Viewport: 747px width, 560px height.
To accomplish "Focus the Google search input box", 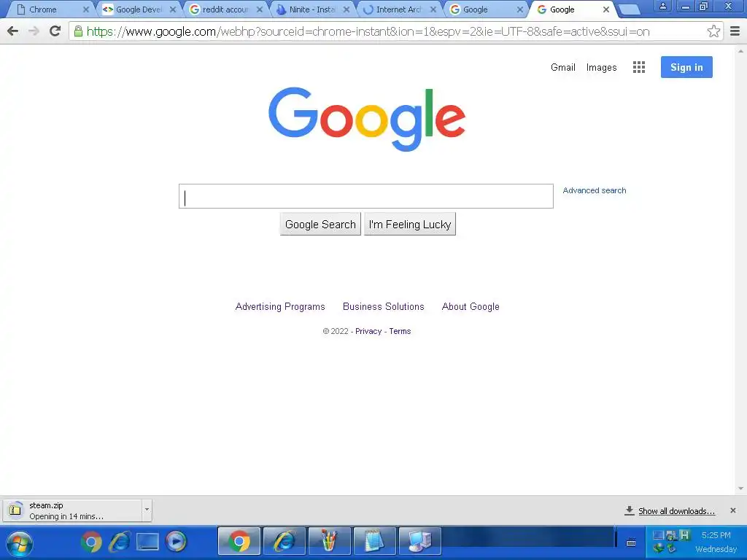I will (x=366, y=196).
